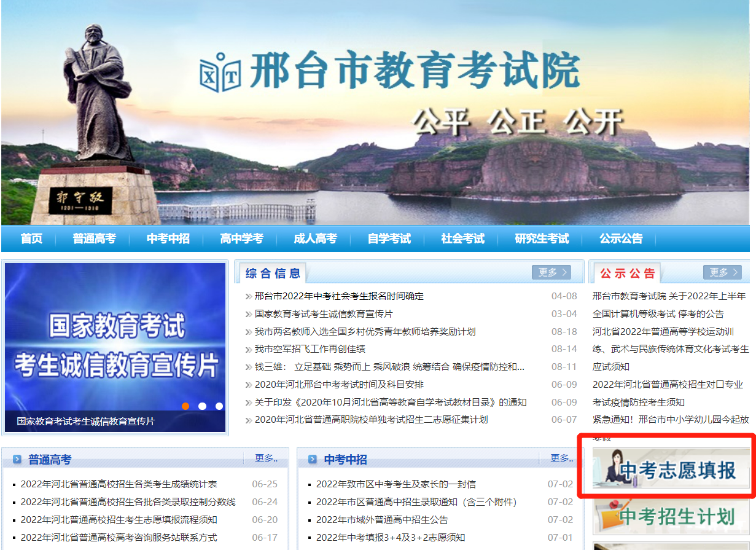This screenshot has height=550, width=756.
Task: Open 我市两名教师入选全国乡村优秀青年教师培养奖励计划
Action: (365, 332)
